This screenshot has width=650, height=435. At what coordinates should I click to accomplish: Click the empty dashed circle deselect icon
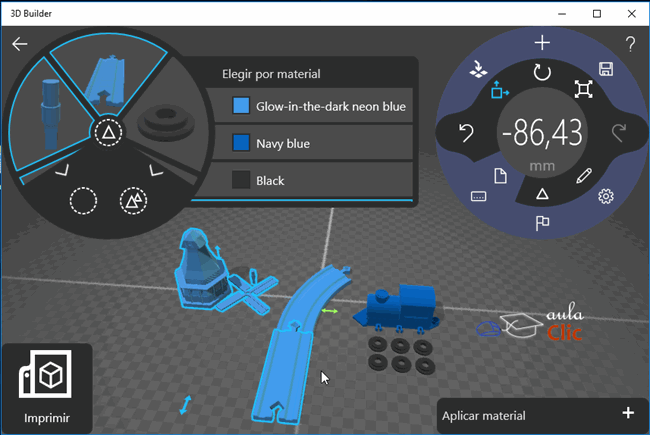(x=83, y=201)
